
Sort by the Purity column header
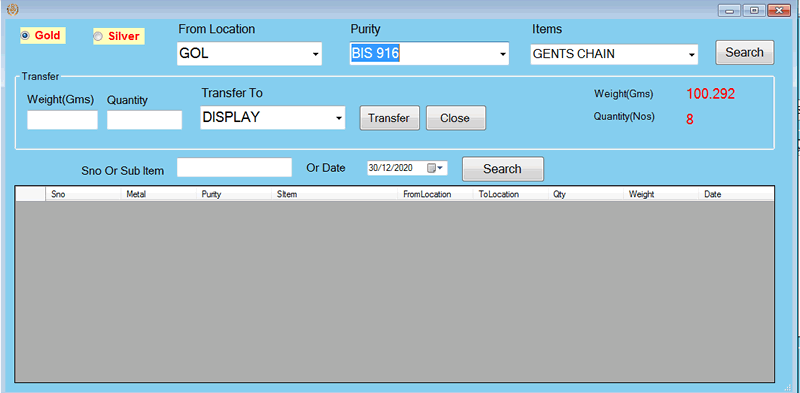pos(234,194)
